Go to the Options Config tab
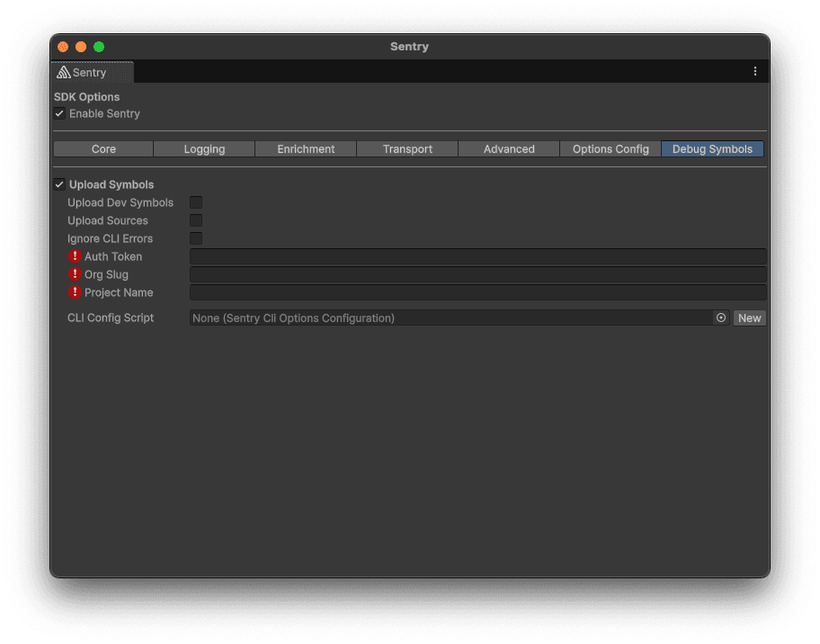 pyautogui.click(x=611, y=148)
